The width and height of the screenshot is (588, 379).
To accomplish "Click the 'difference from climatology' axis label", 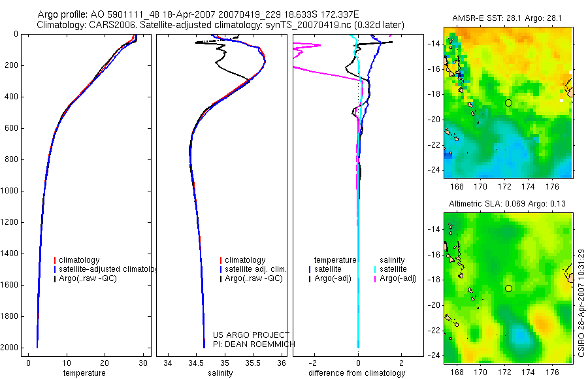I will 357,373.
